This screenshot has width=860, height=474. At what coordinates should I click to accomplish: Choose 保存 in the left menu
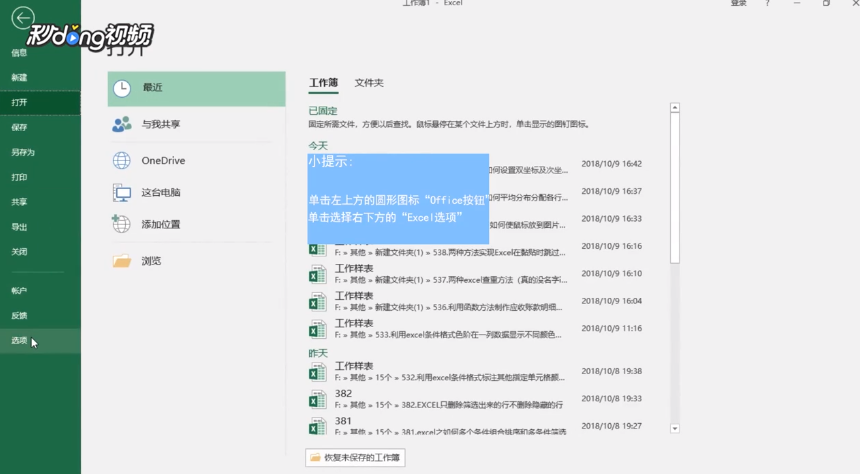19,127
